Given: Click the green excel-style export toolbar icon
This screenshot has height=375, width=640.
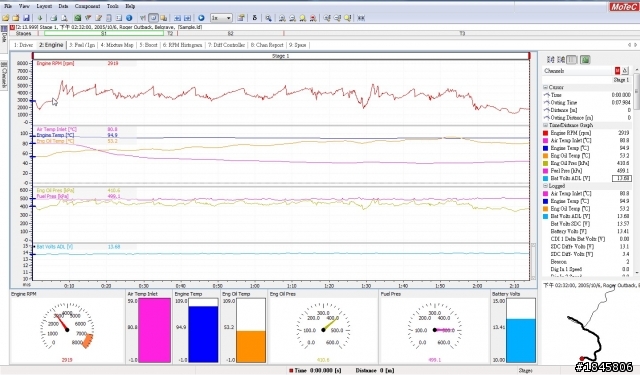Looking at the screenshot, I should [x=77, y=18].
